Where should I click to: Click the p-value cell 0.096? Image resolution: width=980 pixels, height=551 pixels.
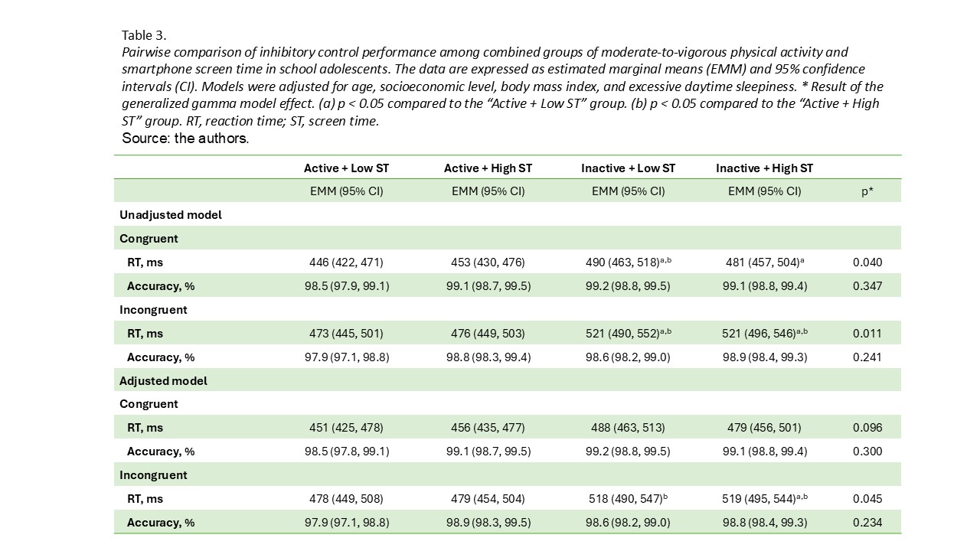click(867, 428)
